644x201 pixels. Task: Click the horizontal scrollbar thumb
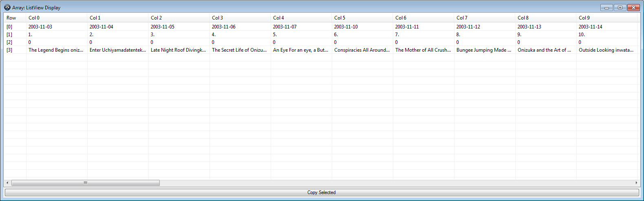[x=86, y=183]
